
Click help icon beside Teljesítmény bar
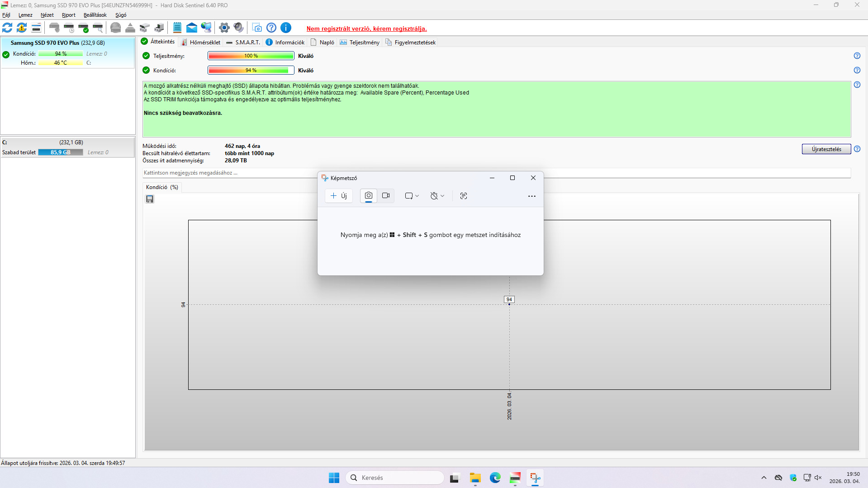click(x=857, y=56)
